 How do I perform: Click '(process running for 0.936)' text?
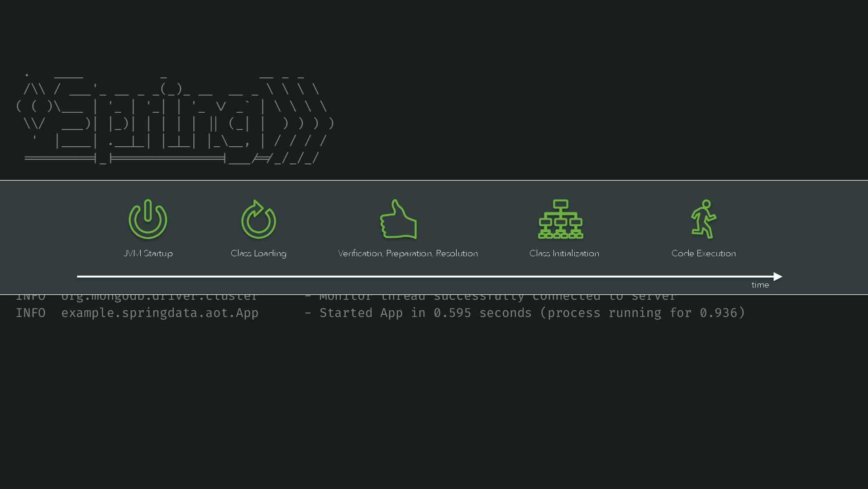coord(643,313)
